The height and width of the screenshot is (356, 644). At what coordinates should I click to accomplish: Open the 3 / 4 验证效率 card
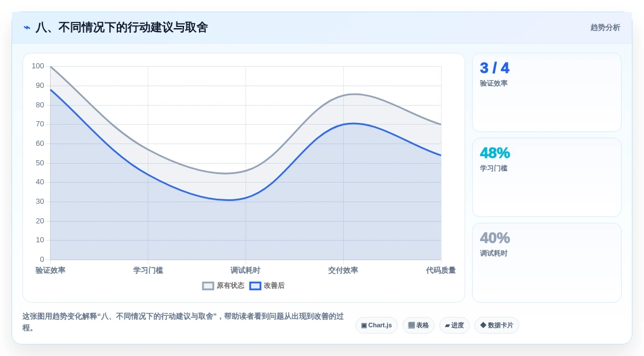547,92
